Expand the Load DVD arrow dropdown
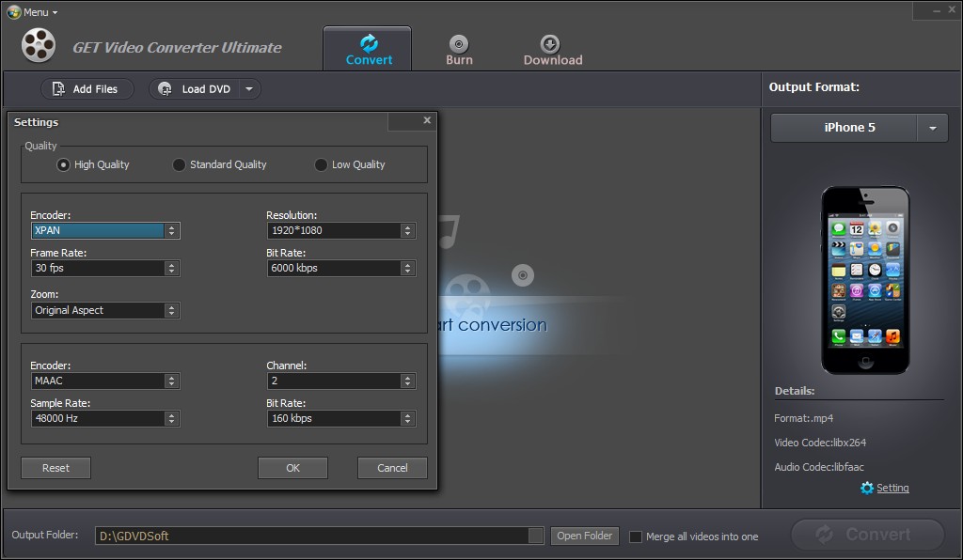Screen dimensions: 963x560 (249, 89)
